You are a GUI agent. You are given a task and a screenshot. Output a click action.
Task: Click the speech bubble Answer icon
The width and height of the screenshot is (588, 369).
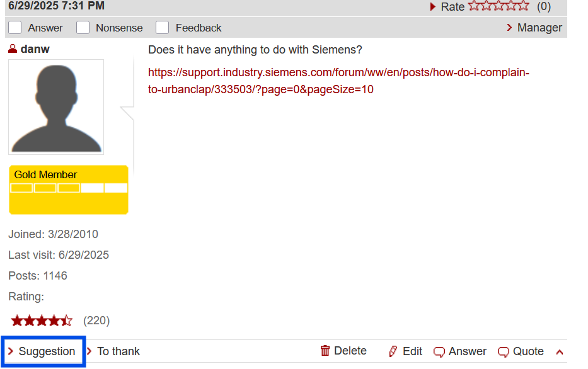pyautogui.click(x=439, y=351)
